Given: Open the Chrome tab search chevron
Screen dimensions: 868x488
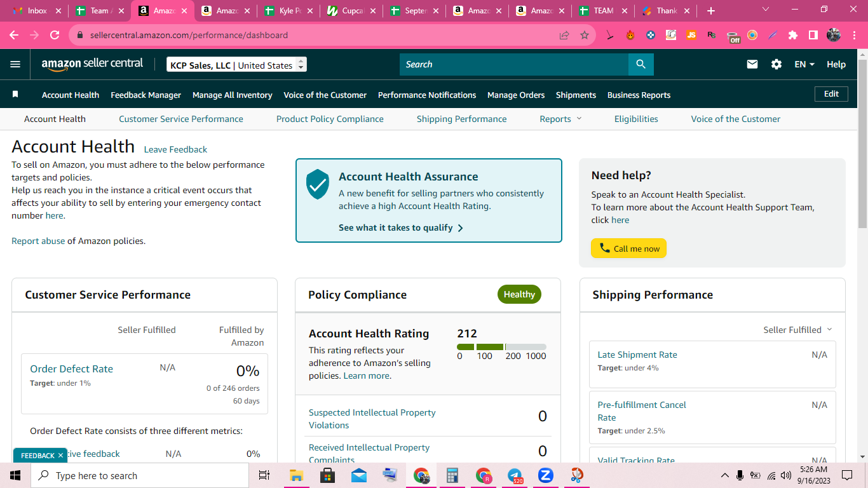Looking at the screenshot, I should click(x=766, y=10).
